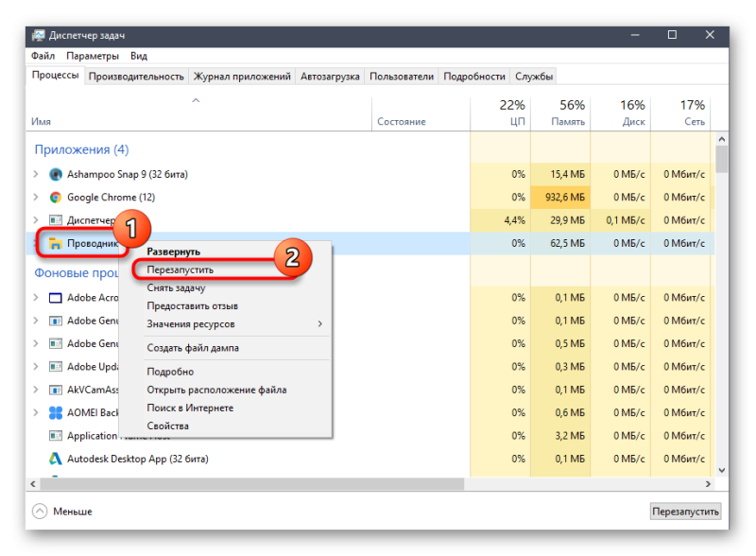
Task: Expand the Ashampoo Snap 9 process group
Action: pyautogui.click(x=36, y=174)
